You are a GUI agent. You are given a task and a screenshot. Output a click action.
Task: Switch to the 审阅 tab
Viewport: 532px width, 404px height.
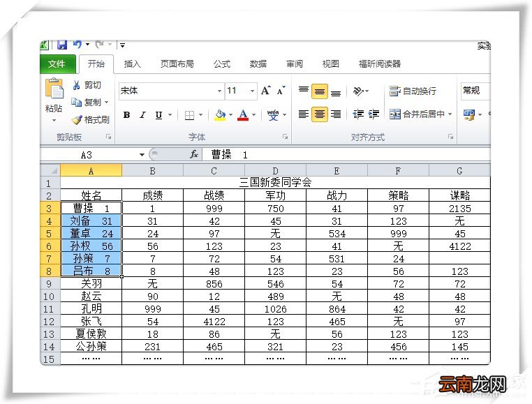pyautogui.click(x=295, y=63)
